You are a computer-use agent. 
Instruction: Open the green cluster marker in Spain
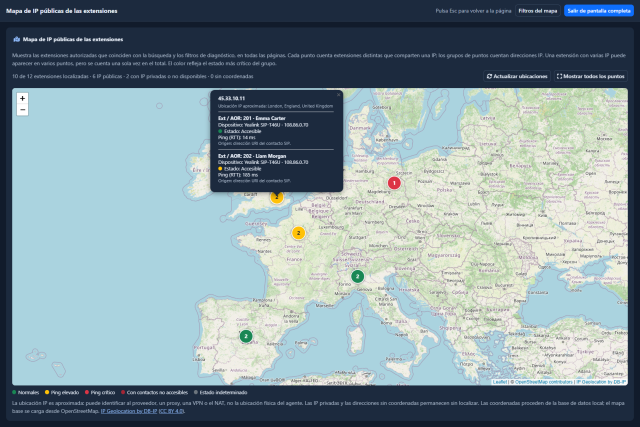pyautogui.click(x=246, y=336)
